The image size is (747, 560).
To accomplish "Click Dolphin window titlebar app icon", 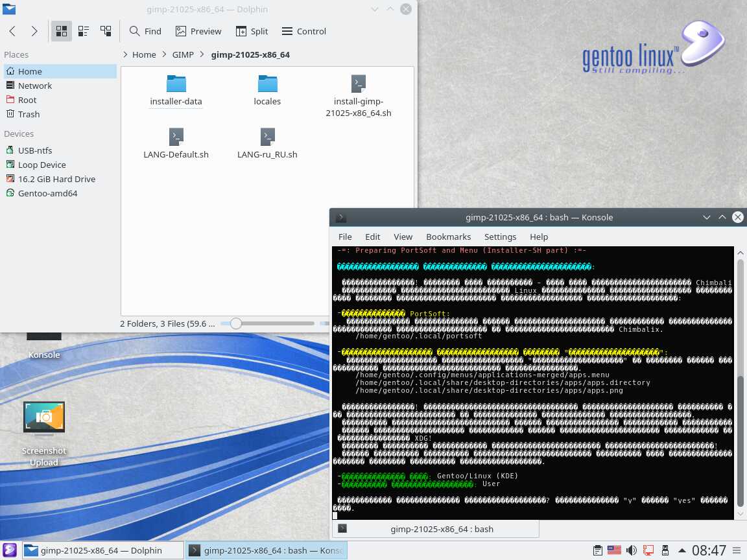I will [9, 9].
